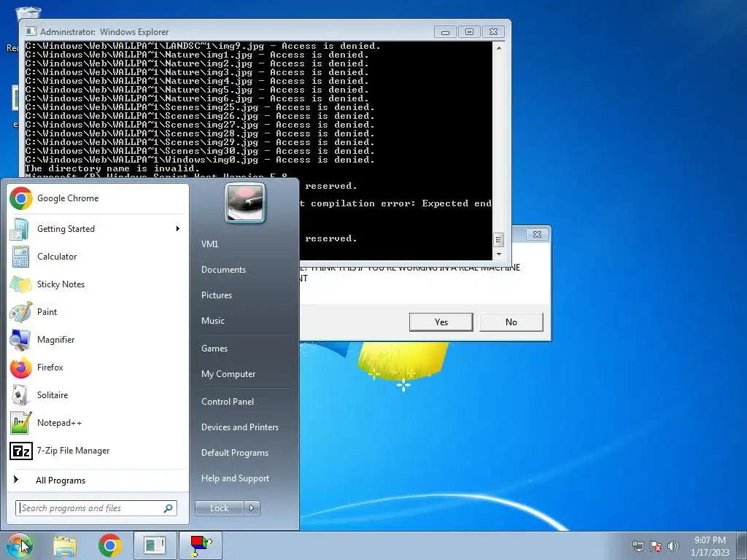Switch to the console window taskbar icon
This screenshot has width=747, height=560.
[155, 545]
